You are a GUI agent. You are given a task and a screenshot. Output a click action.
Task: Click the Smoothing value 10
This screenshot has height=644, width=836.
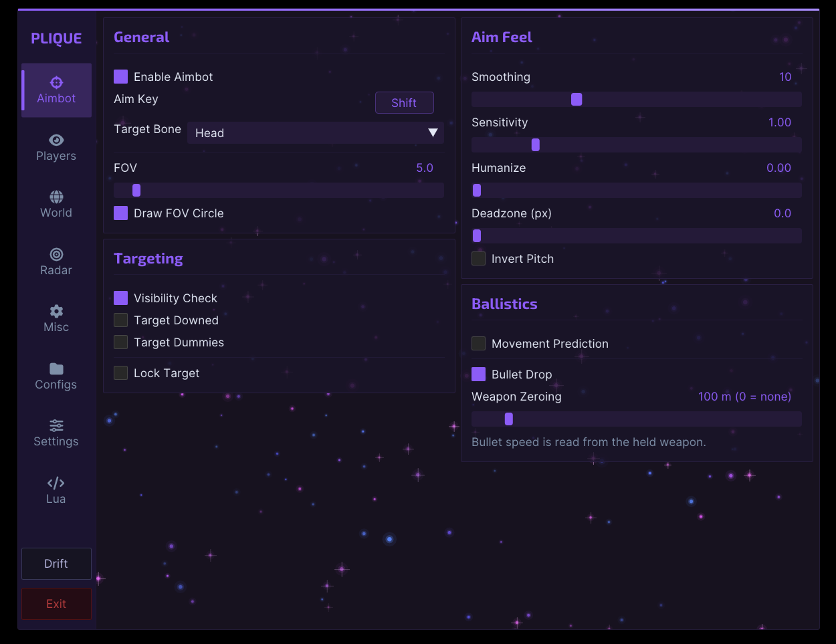pyautogui.click(x=785, y=77)
